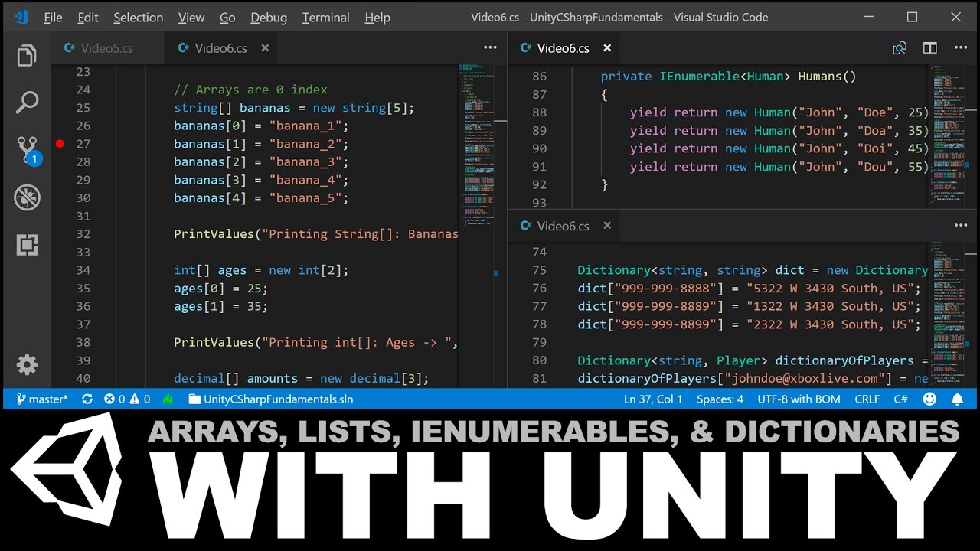Open the Debug menu
The image size is (980, 551).
[269, 18]
